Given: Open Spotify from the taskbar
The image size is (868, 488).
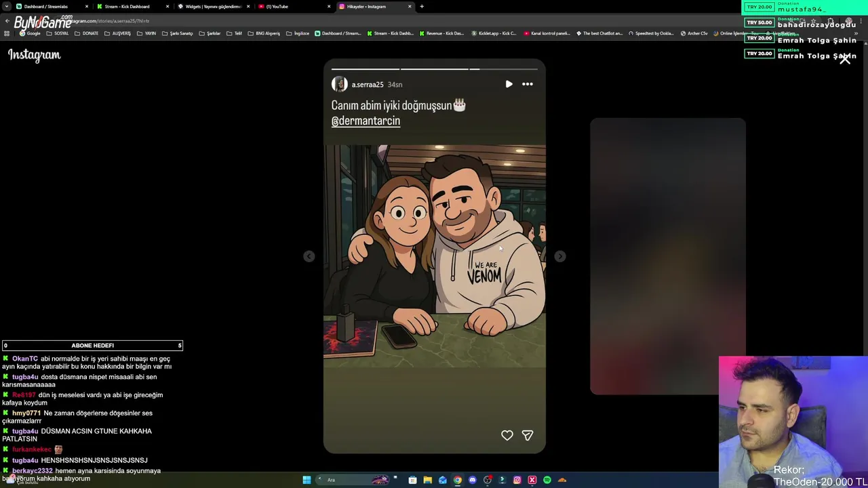Looking at the screenshot, I should click(x=547, y=480).
